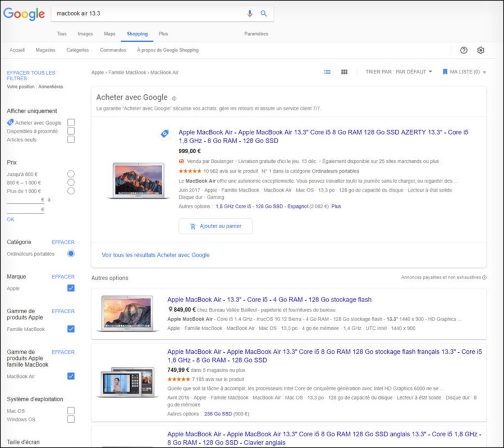This screenshot has height=448, width=504.
Task: Uncheck the MacBook Air checkbox
Action: [71, 376]
